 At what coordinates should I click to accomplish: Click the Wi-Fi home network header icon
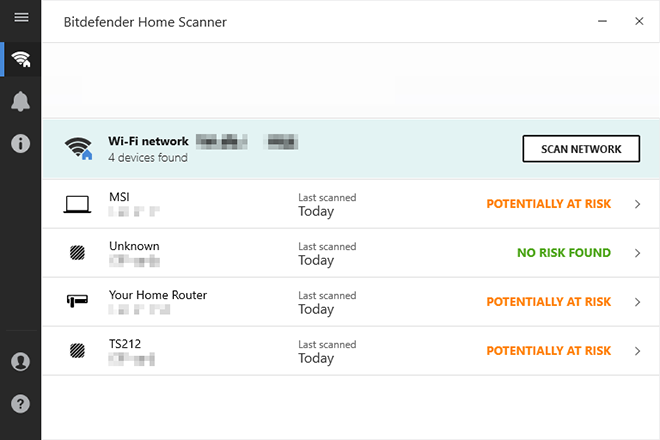[x=79, y=149]
